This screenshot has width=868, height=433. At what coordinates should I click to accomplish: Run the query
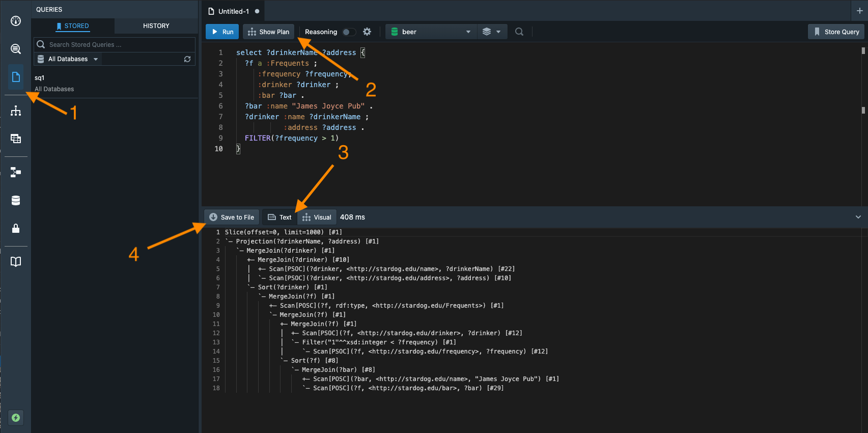click(222, 32)
